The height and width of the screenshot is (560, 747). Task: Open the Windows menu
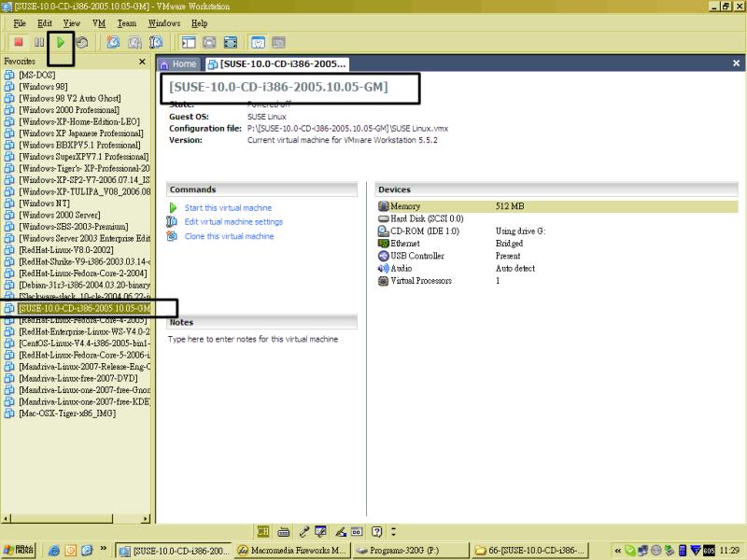click(164, 23)
